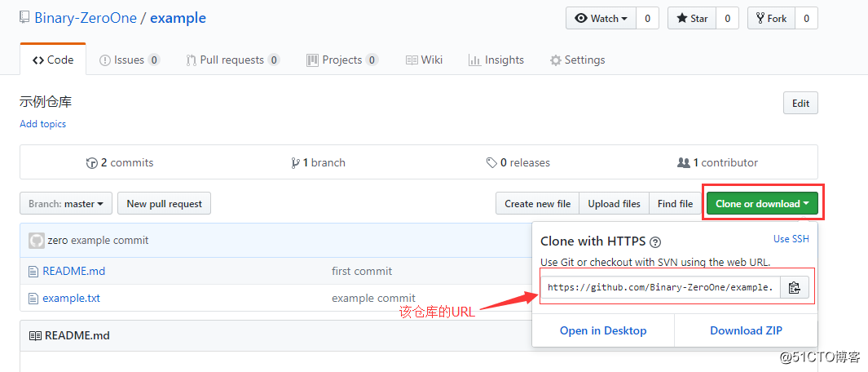The image size is (868, 372).
Task: Click the repository book icon
Action: (24, 18)
